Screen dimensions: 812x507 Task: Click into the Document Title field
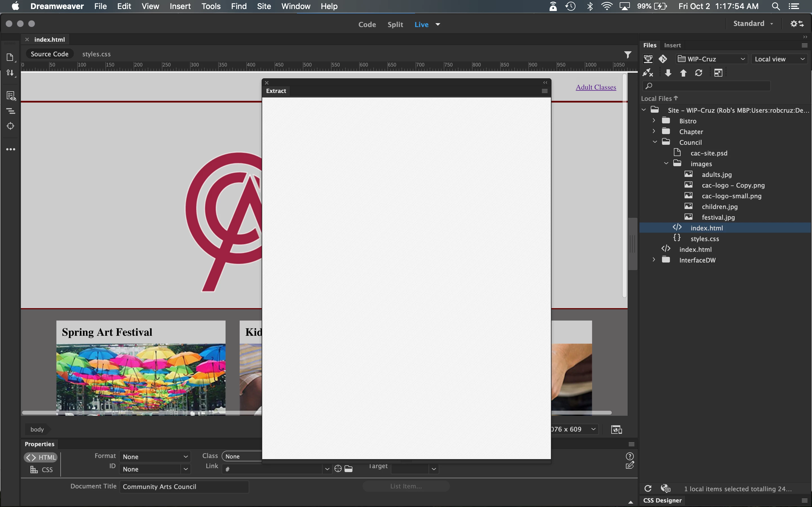pos(184,486)
